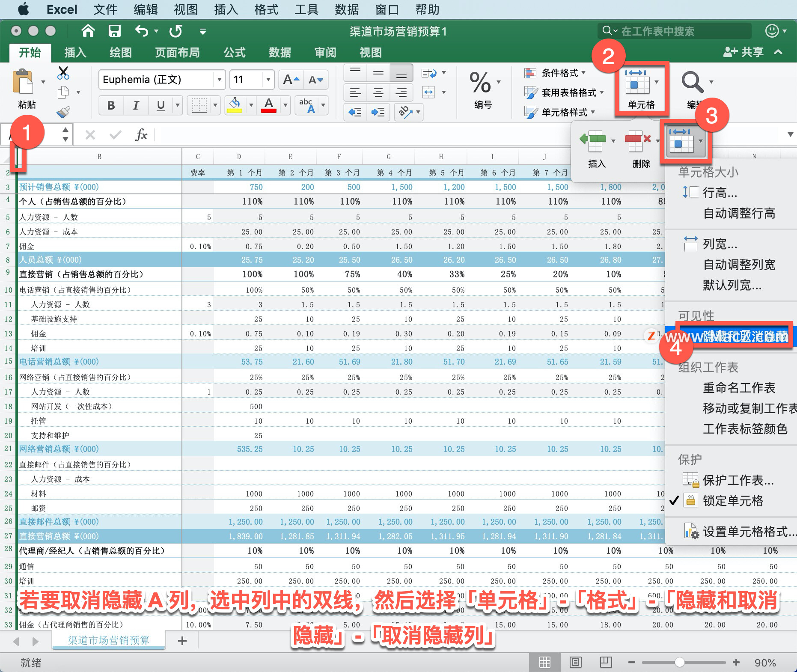797x672 pixels.
Task: Increase the cell indent
Action: [378, 112]
